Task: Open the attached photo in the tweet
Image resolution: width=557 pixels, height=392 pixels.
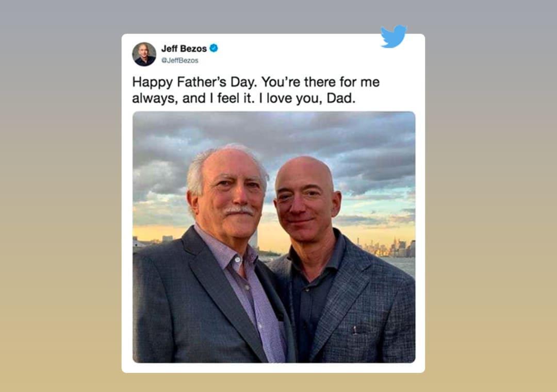Action: (273, 237)
